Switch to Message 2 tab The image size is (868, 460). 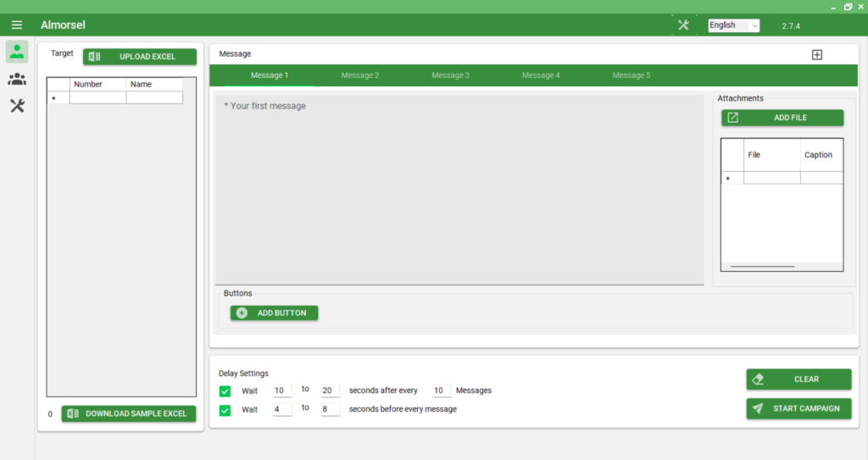359,75
